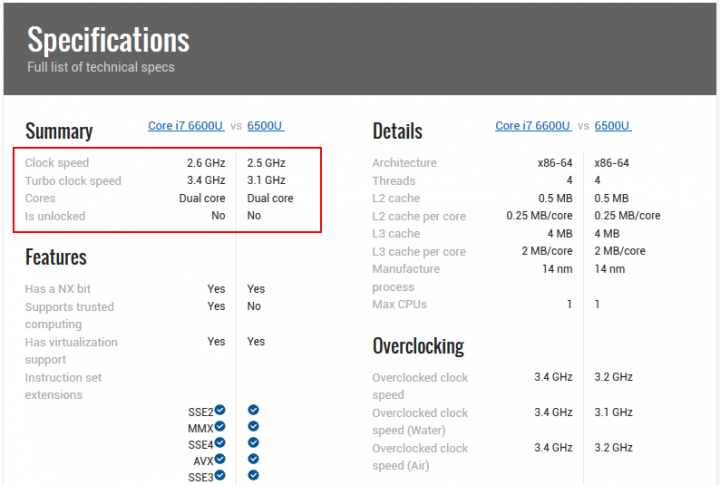Image resolution: width=720 pixels, height=485 pixels.
Task: Select the 'Clock speed' row label
Action: 57,163
